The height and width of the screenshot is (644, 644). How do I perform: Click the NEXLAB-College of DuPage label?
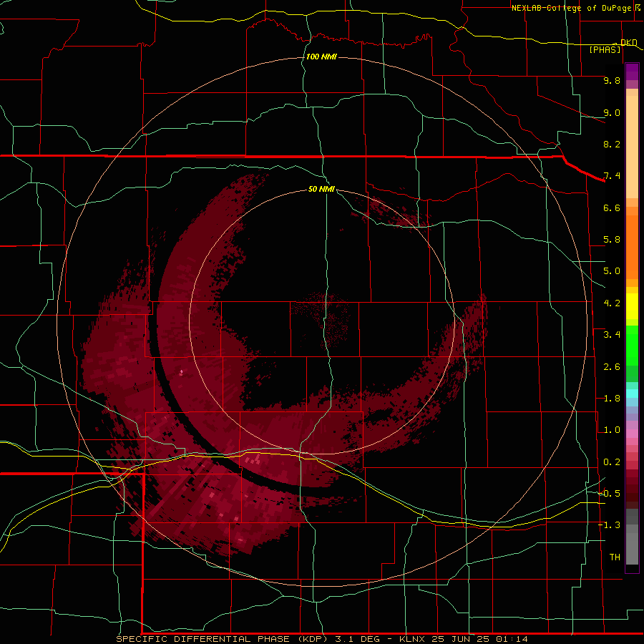pos(571,8)
